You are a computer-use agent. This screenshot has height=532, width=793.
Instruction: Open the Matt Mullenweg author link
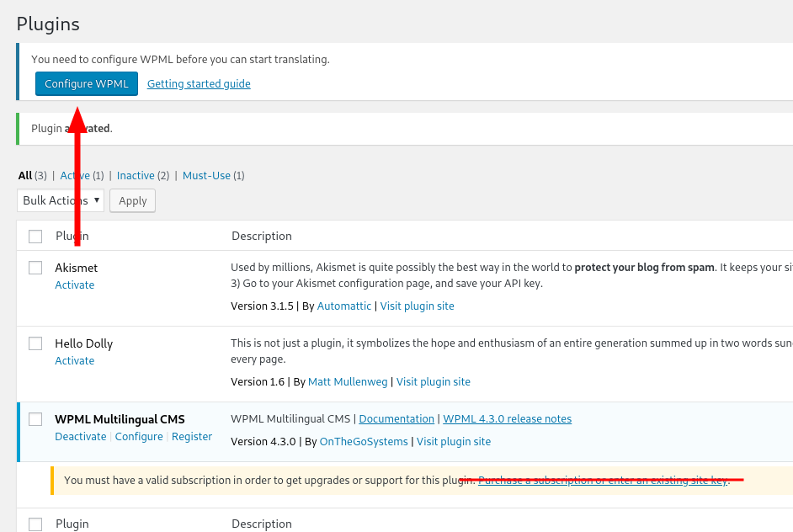click(x=348, y=382)
